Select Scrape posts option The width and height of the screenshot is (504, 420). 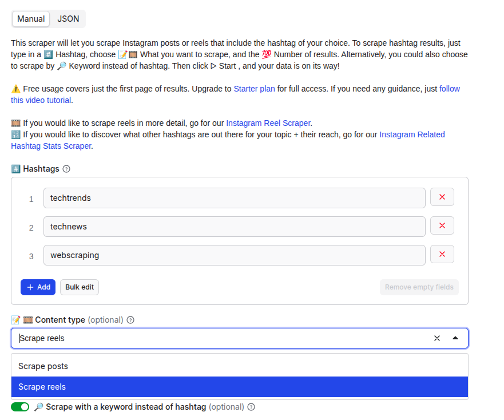point(240,366)
